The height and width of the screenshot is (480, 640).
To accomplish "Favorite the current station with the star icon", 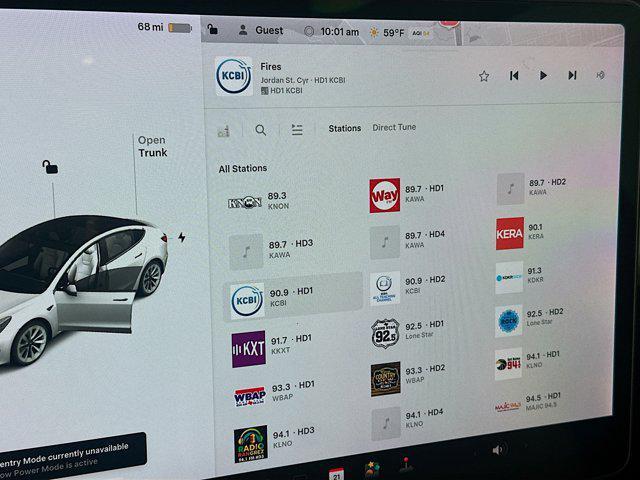I will (x=484, y=76).
